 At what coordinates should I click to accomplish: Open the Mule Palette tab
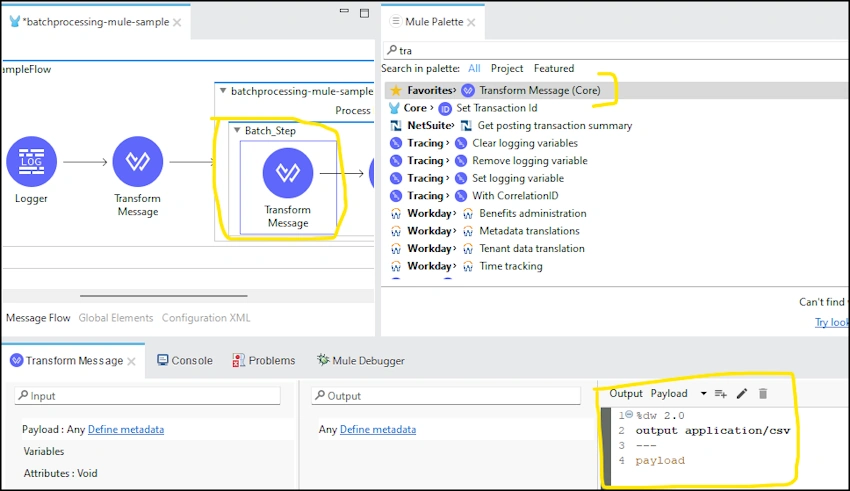point(434,22)
